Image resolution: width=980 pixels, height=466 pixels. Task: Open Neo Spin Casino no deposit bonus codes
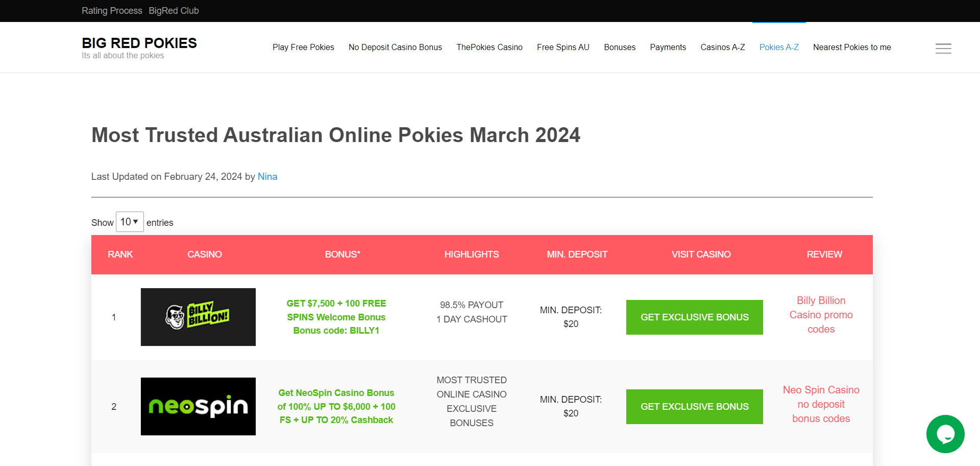(821, 404)
